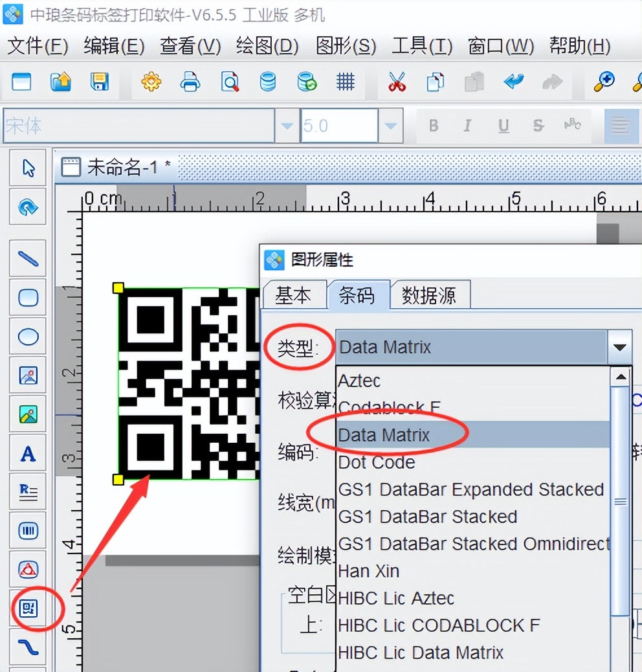This screenshot has width=642, height=672.
Task: Choose Dot Code from type list
Action: (x=472, y=462)
